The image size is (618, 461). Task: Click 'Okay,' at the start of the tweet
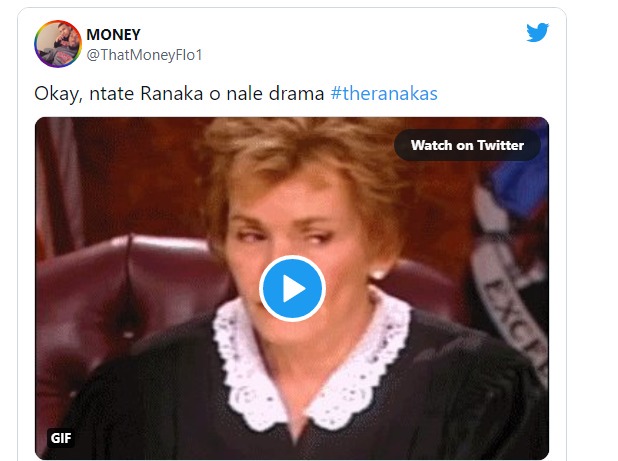(x=58, y=95)
